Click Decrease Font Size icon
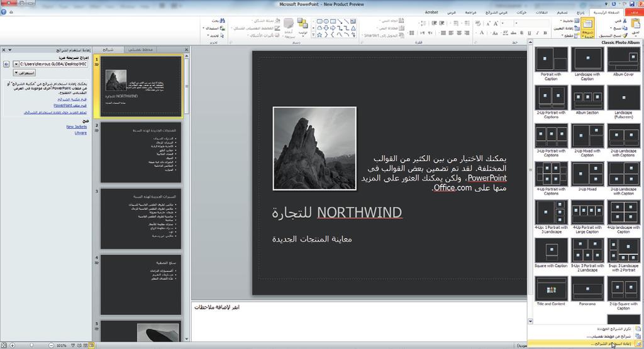644x349 pixels. [488, 23]
